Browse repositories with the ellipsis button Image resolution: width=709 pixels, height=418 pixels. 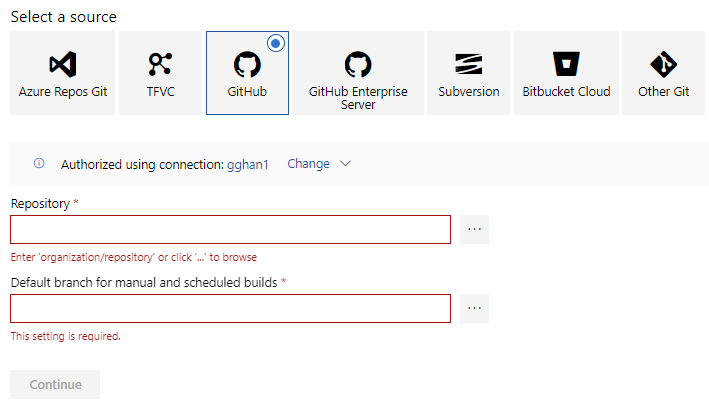coord(475,229)
